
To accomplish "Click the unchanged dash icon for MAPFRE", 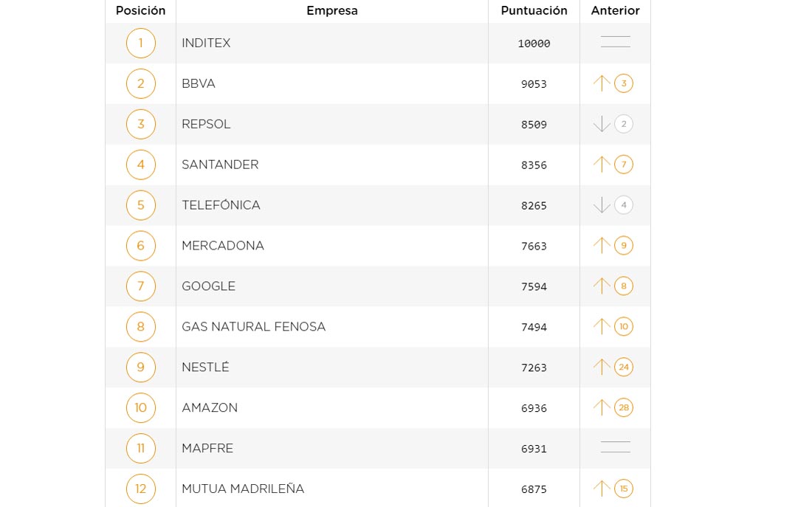I will click(x=616, y=447).
